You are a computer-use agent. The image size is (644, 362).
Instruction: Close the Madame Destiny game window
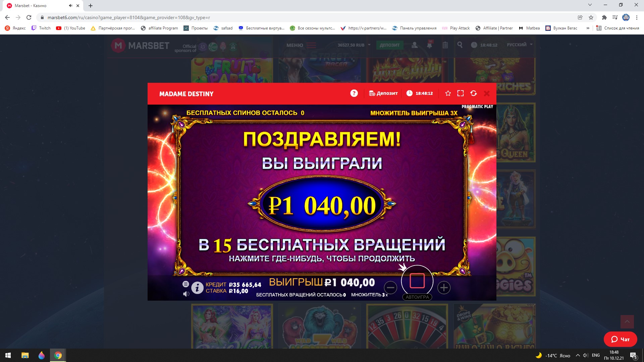click(487, 94)
